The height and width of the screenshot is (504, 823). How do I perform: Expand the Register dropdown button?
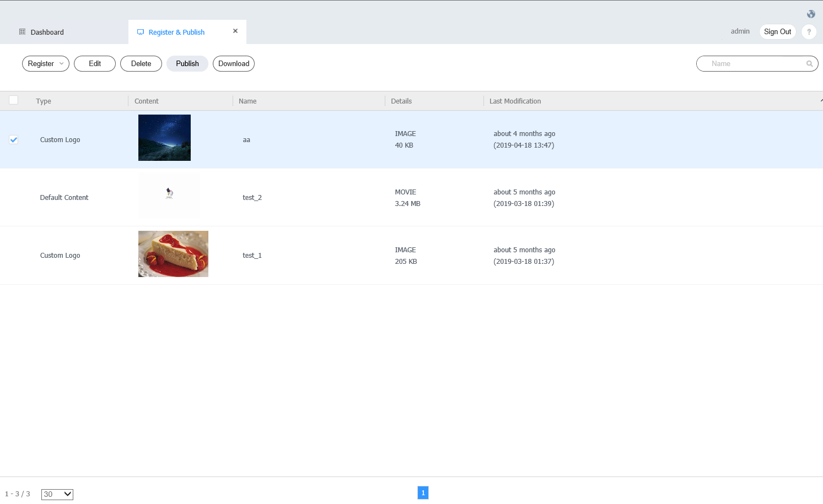46,64
